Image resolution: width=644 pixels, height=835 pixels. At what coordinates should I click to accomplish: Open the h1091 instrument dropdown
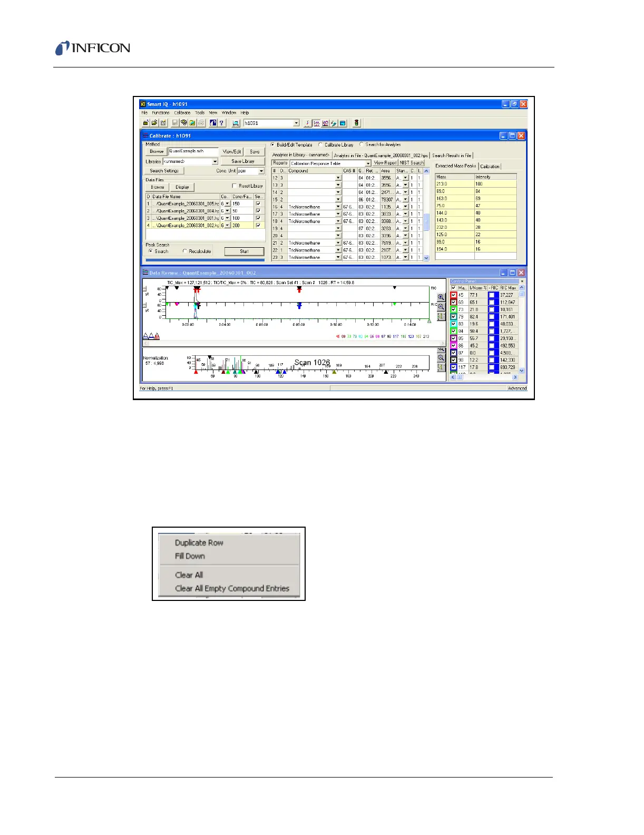296,123
